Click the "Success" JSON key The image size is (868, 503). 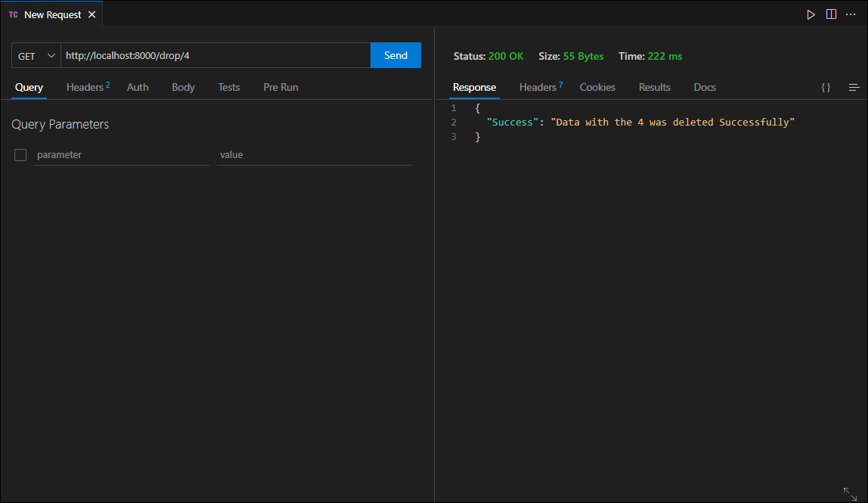point(512,122)
